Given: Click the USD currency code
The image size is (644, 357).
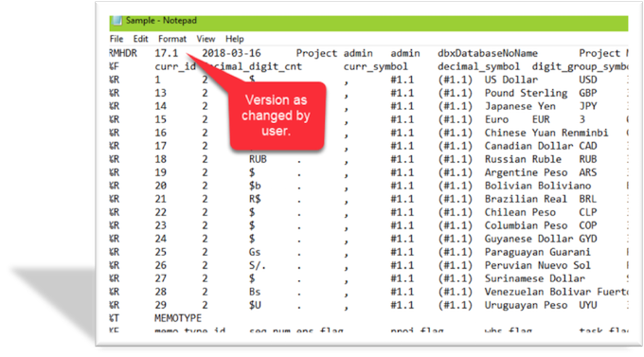Looking at the screenshot, I should (588, 80).
